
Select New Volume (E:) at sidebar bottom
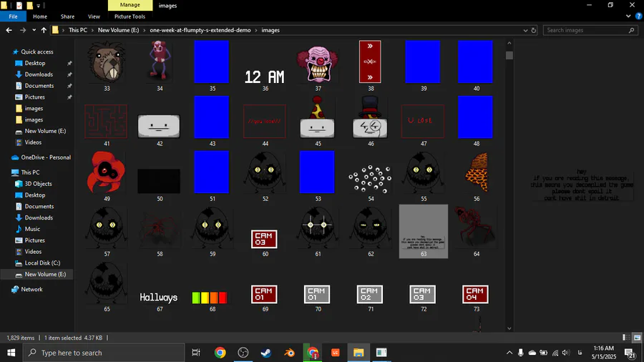click(45, 274)
